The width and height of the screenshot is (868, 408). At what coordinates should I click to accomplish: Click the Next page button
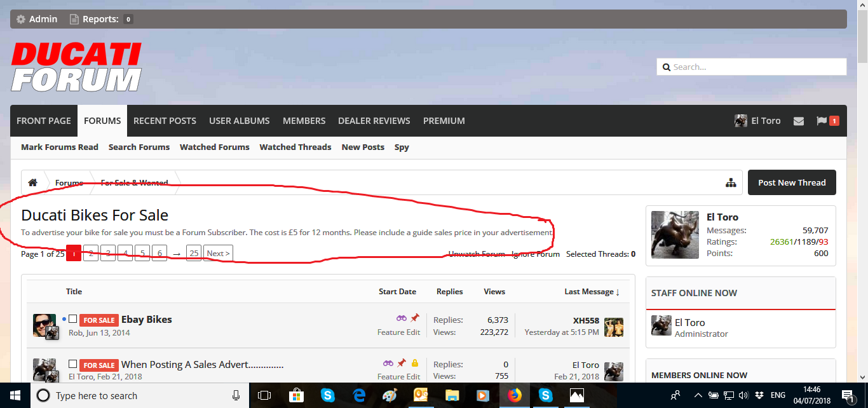click(217, 254)
